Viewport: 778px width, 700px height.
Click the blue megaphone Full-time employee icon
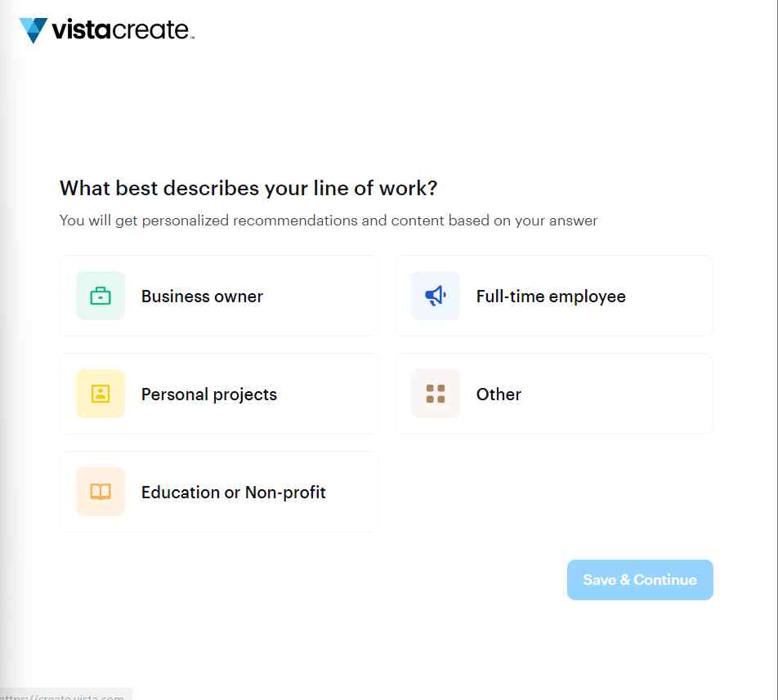click(435, 296)
